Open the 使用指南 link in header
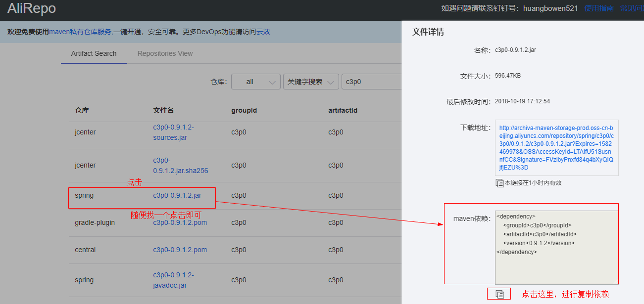The image size is (644, 304). point(599,8)
